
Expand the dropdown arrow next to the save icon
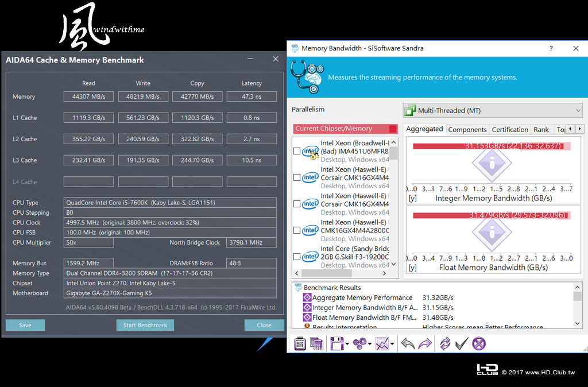pyautogui.click(x=347, y=344)
